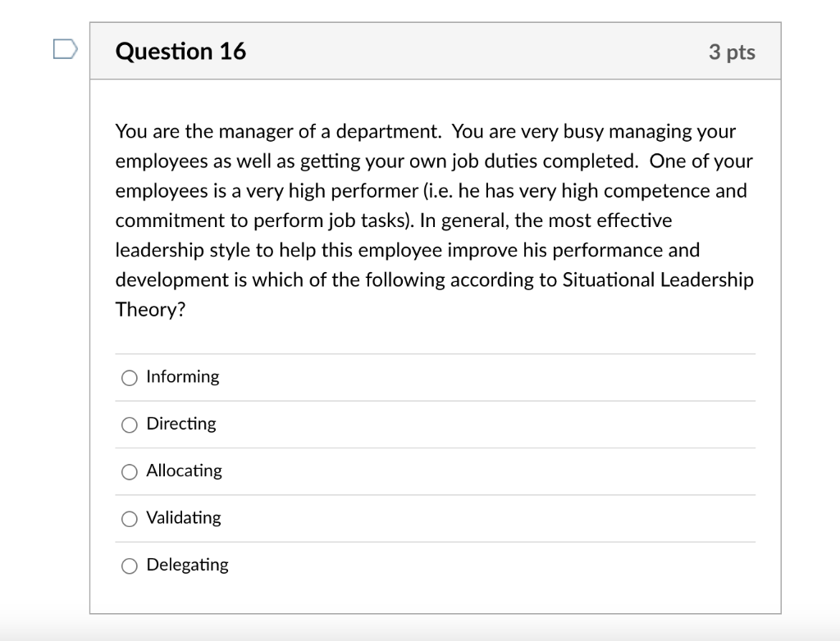This screenshot has width=840, height=641.
Task: Mark the Validating option as your answer
Action: (129, 518)
